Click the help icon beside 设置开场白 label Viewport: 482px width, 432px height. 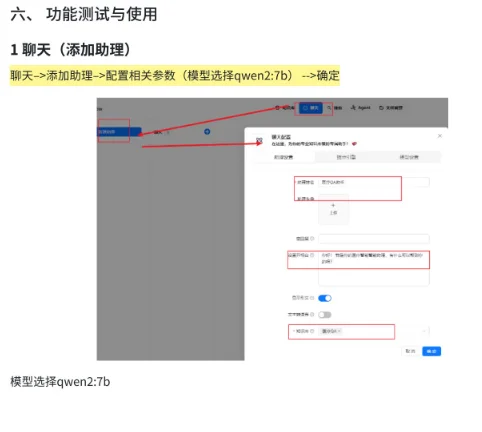[312, 255]
